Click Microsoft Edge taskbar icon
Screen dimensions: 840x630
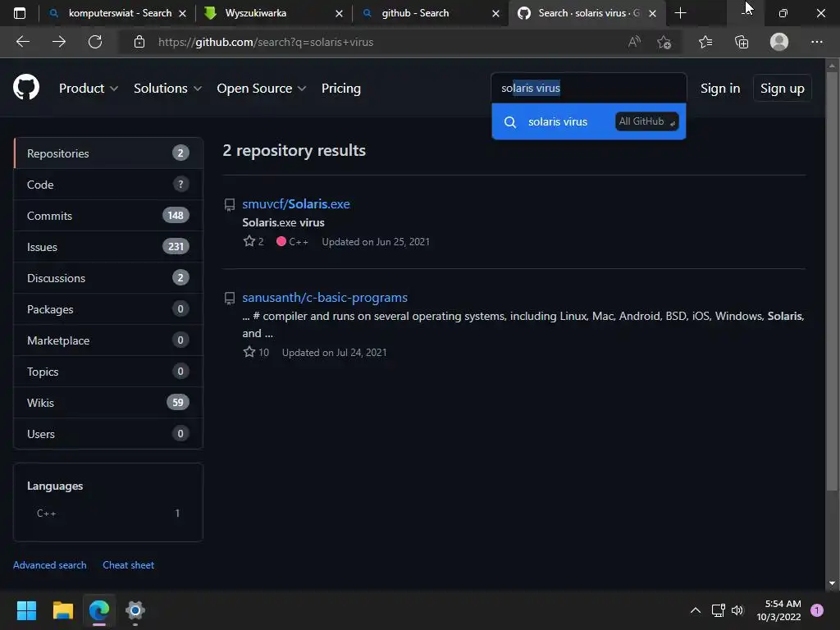[x=99, y=610]
